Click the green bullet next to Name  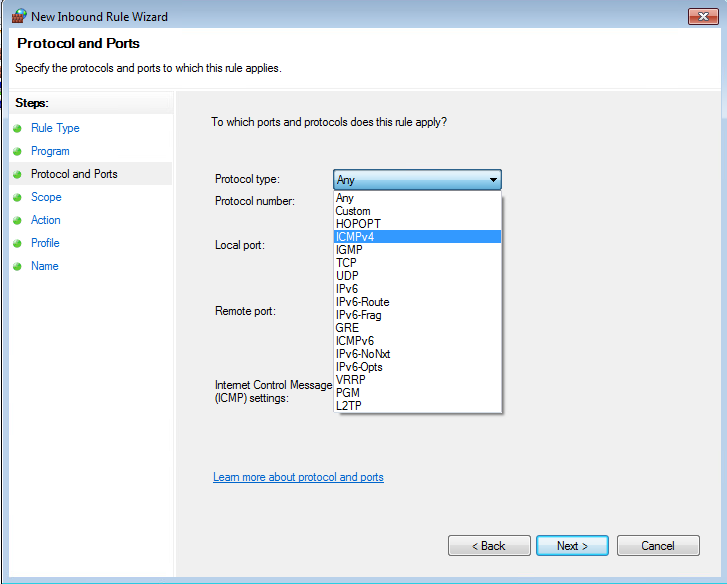(x=18, y=267)
